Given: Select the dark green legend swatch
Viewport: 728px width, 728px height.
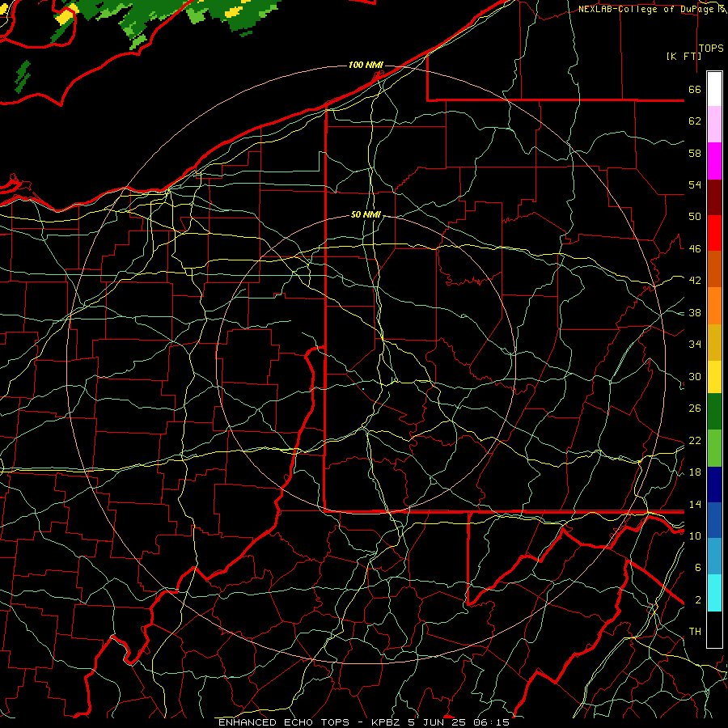Looking at the screenshot, I should pos(714,412).
